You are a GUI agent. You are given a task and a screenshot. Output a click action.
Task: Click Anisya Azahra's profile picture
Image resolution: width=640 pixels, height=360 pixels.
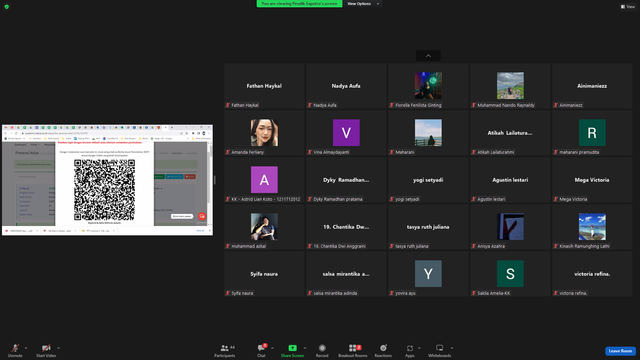[510, 226]
